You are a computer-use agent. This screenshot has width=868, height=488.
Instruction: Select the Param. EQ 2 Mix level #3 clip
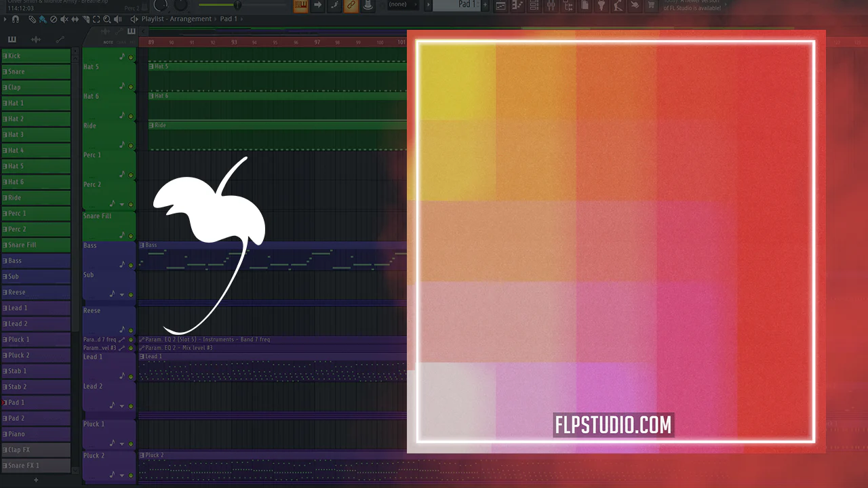(x=273, y=348)
